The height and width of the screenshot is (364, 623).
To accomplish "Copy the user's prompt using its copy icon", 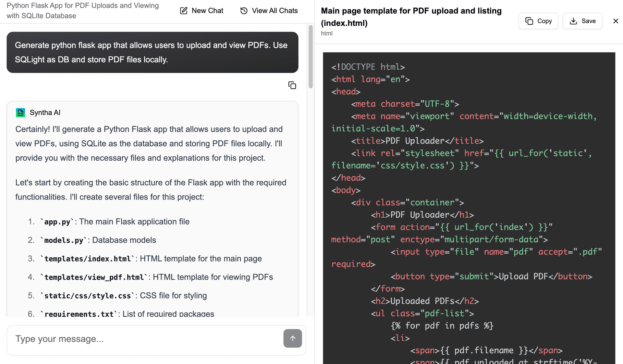I will (x=292, y=85).
